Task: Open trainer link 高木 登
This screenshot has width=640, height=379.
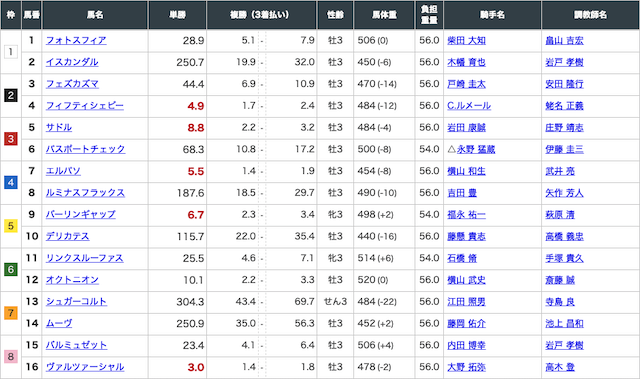Action: 560,367
